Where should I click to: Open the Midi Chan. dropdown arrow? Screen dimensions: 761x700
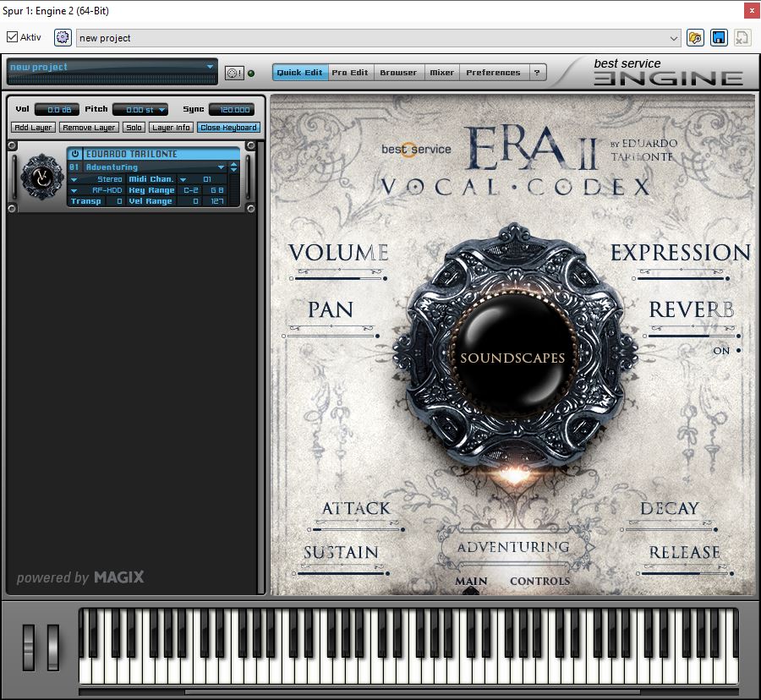click(183, 179)
